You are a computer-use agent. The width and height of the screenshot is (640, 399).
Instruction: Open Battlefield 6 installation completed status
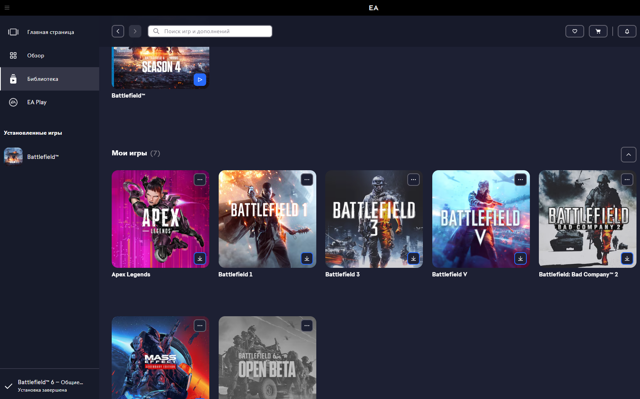(x=49, y=386)
